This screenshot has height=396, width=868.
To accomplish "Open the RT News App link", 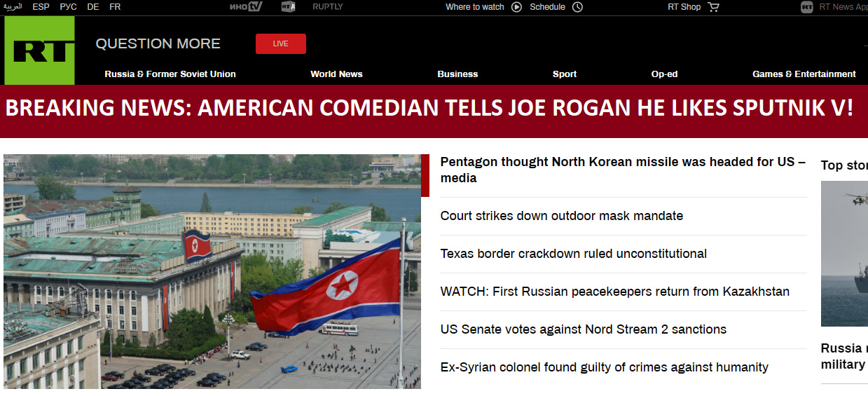I will (x=843, y=7).
